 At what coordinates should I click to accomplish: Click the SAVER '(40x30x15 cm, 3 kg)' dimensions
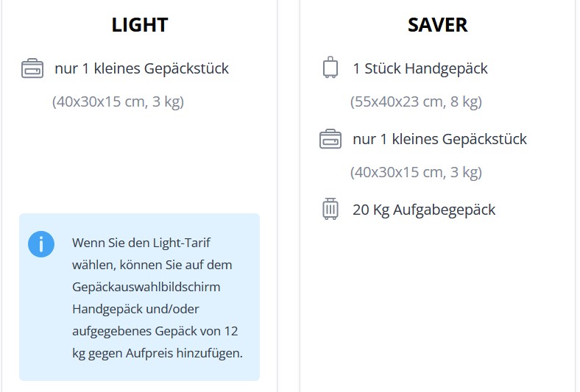[416, 172]
